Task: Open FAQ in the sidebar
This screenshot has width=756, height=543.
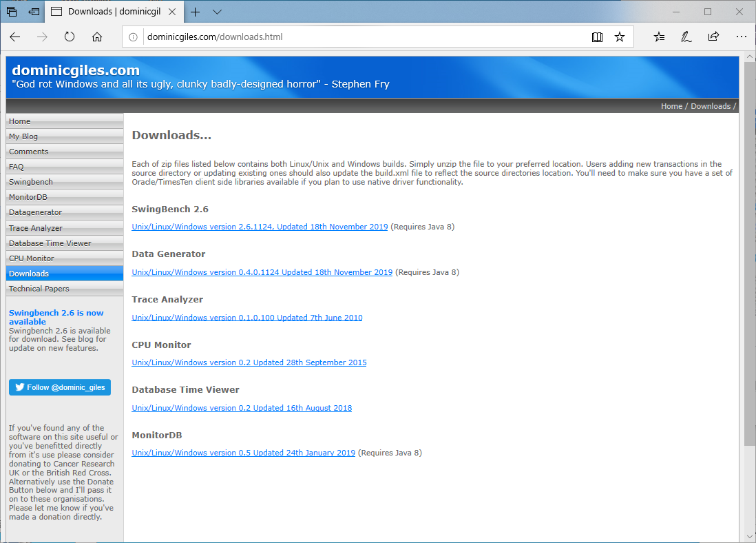Action: [65, 167]
